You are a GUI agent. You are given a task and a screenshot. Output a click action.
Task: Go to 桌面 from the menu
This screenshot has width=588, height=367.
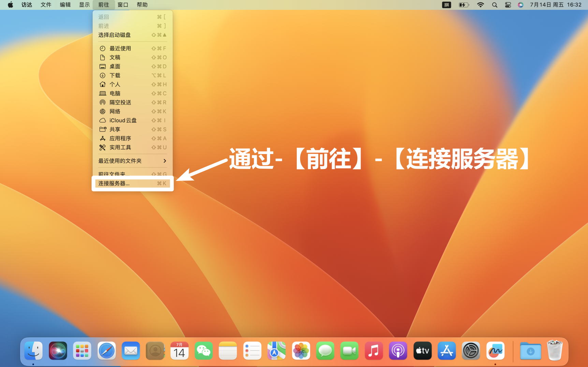tap(132, 66)
